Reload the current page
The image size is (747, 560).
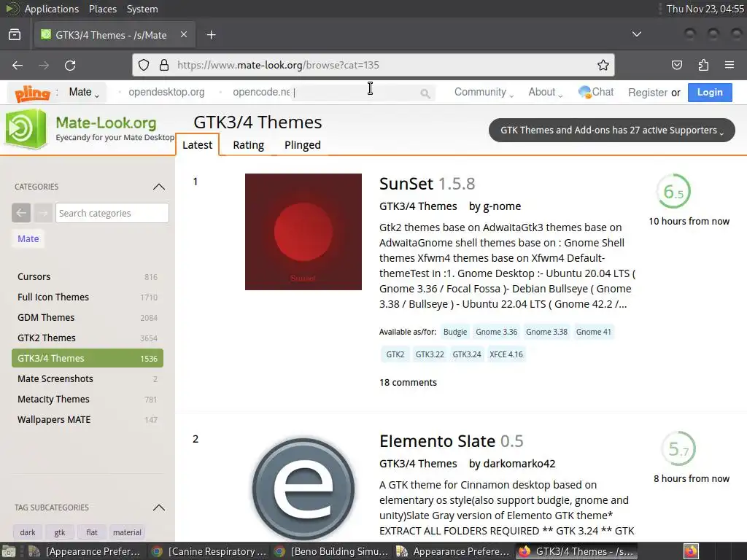[70, 65]
